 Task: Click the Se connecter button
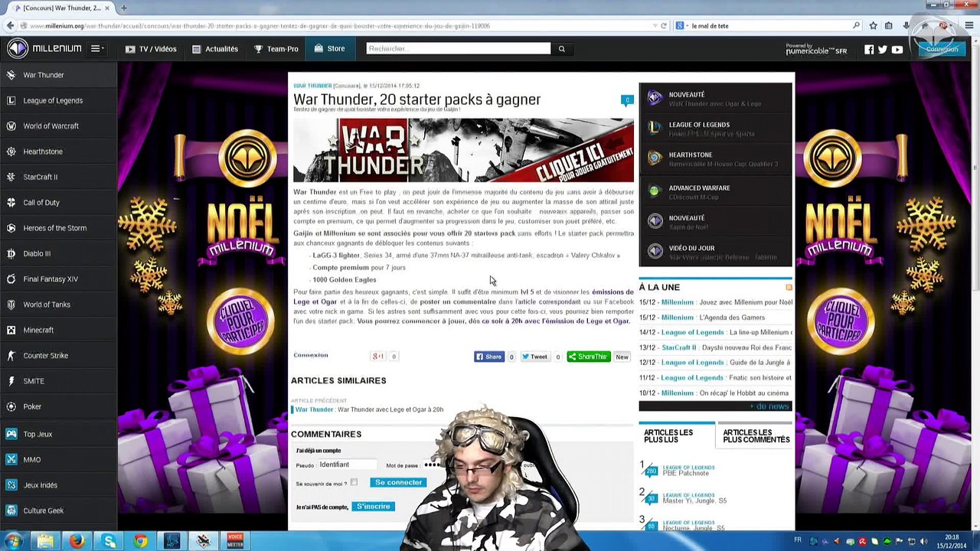click(398, 482)
